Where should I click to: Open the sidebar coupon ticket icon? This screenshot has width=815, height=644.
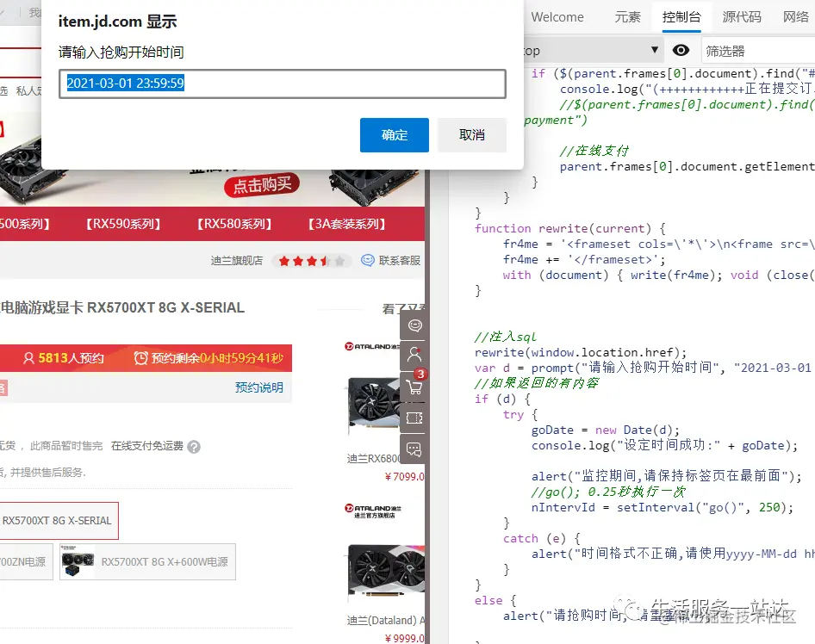click(x=414, y=418)
